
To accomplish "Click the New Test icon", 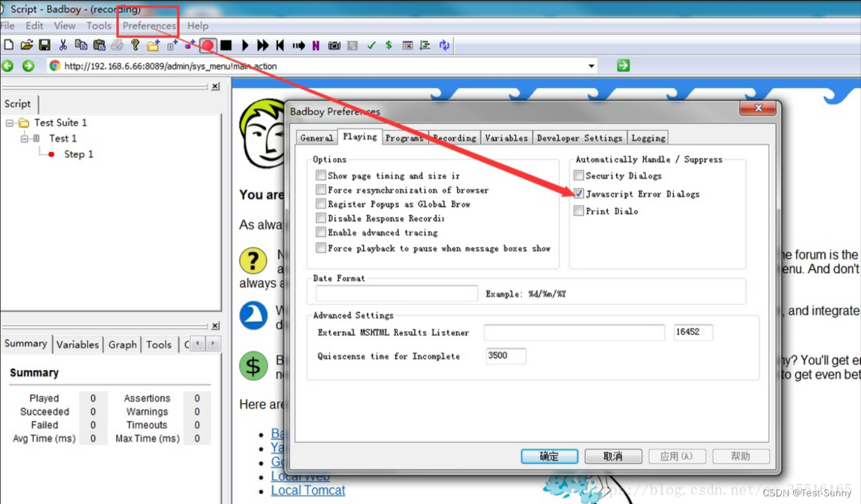I will [x=172, y=45].
